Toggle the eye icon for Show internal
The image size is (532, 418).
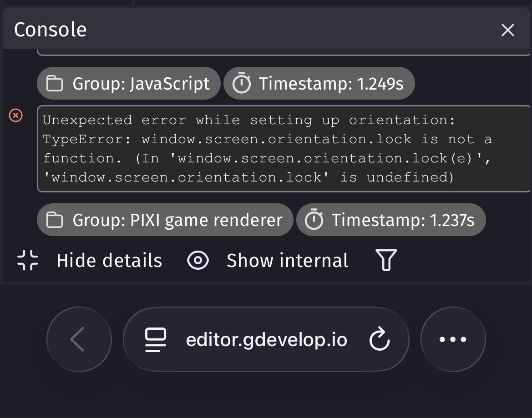click(x=198, y=260)
